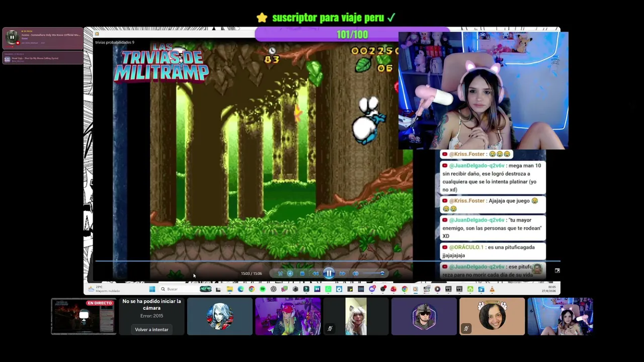Select the angel-halo avatar participant tile
Screen dimensions: 644x362
pos(492,316)
